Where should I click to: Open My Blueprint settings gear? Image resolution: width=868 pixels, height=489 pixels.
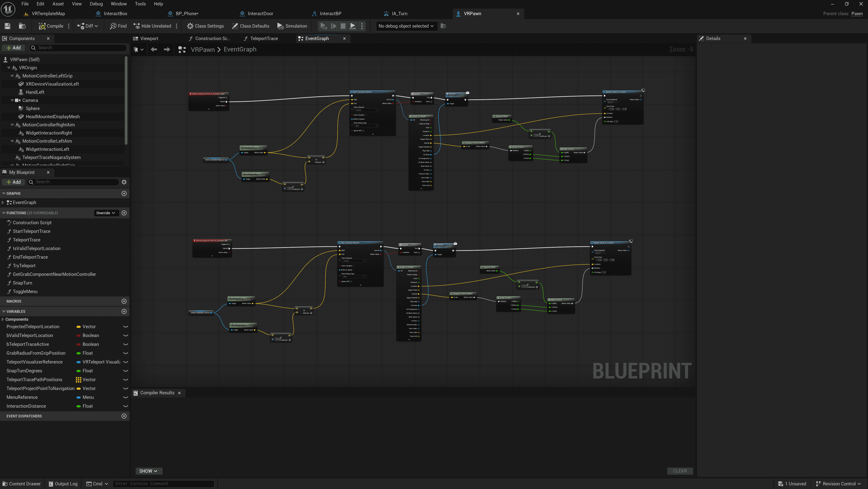pos(124,182)
